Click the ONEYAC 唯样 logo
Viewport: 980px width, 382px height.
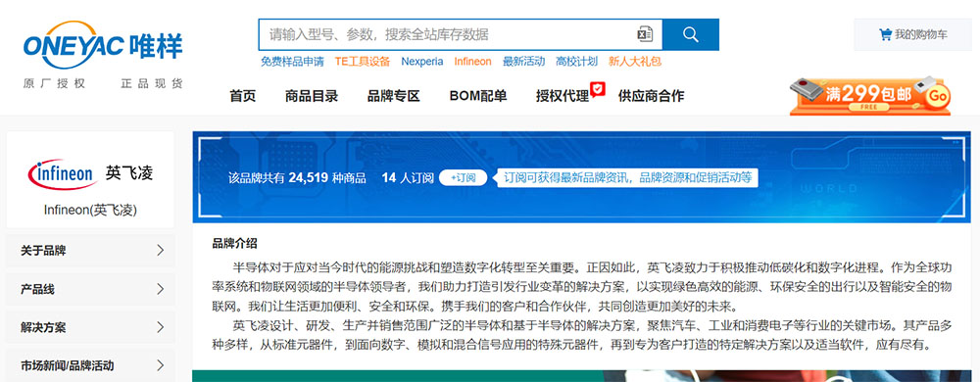[103, 47]
